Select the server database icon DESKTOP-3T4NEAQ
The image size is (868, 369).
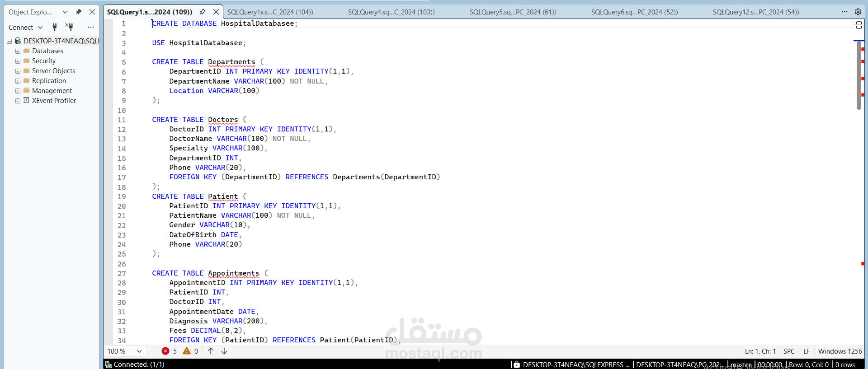tap(18, 41)
